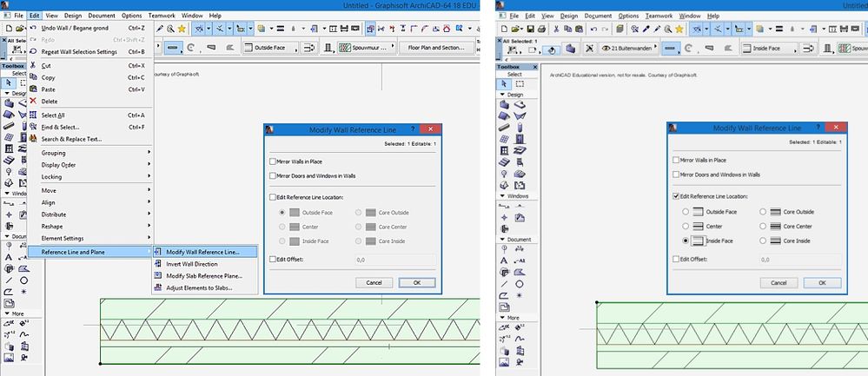Viewport: 868px width, 376px height.
Task: Click the Floor Plan and Section... button
Action: 436,48
